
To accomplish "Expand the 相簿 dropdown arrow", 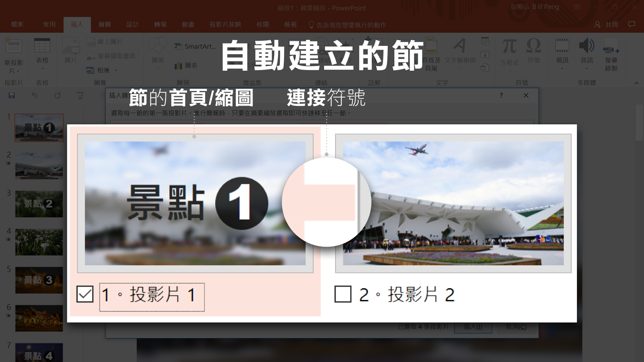I will pyautogui.click(x=116, y=70).
